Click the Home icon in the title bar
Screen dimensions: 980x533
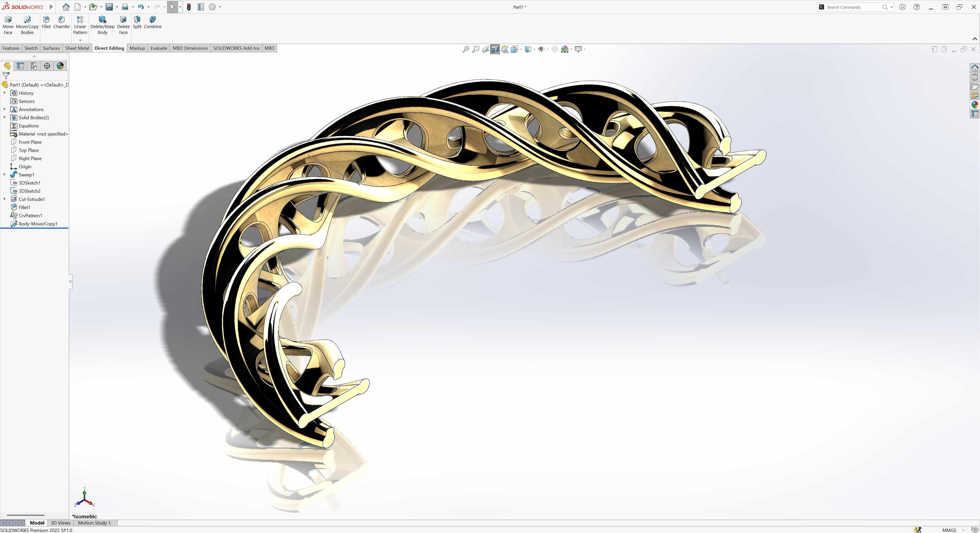coord(66,7)
